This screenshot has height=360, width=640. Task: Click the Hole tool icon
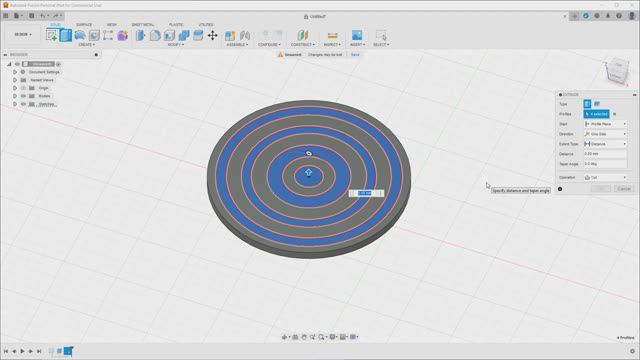click(94, 36)
